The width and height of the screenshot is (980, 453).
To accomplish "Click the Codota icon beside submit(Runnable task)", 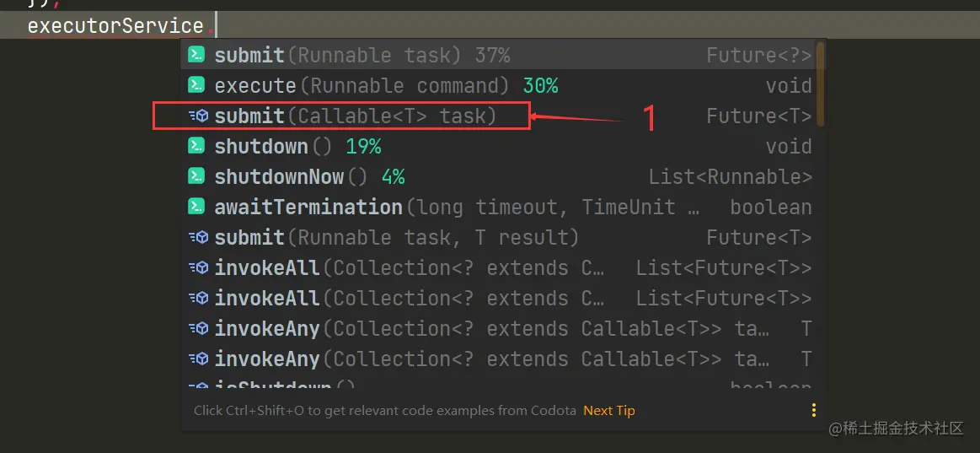I will pyautogui.click(x=196, y=55).
